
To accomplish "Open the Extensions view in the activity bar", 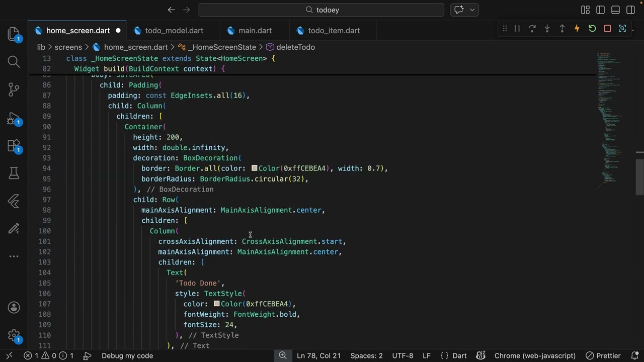I will coord(14,146).
